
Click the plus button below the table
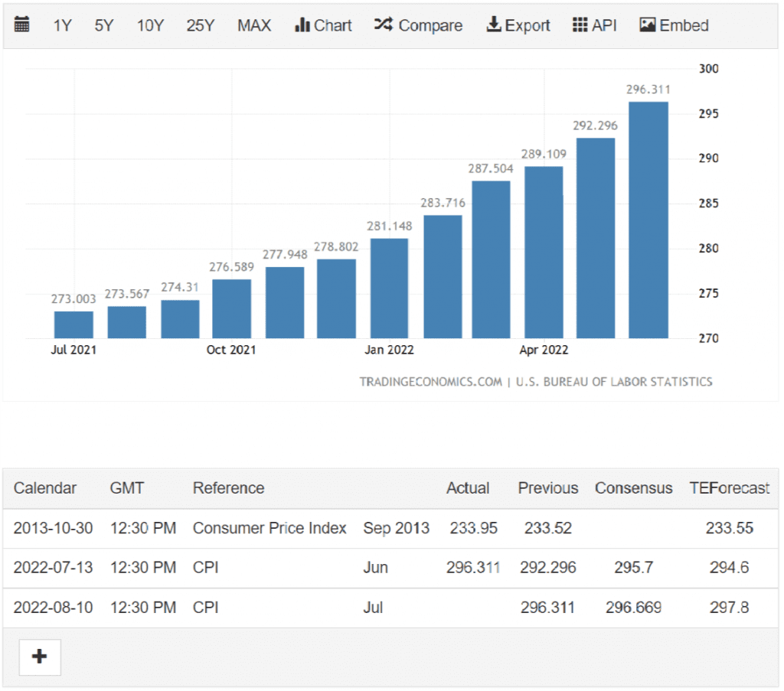[x=40, y=657]
